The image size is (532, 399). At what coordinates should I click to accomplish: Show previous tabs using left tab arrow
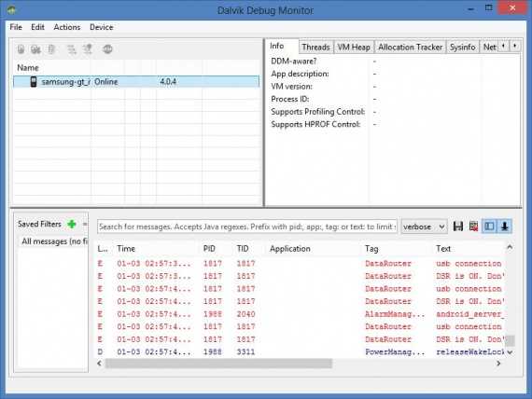coord(503,46)
